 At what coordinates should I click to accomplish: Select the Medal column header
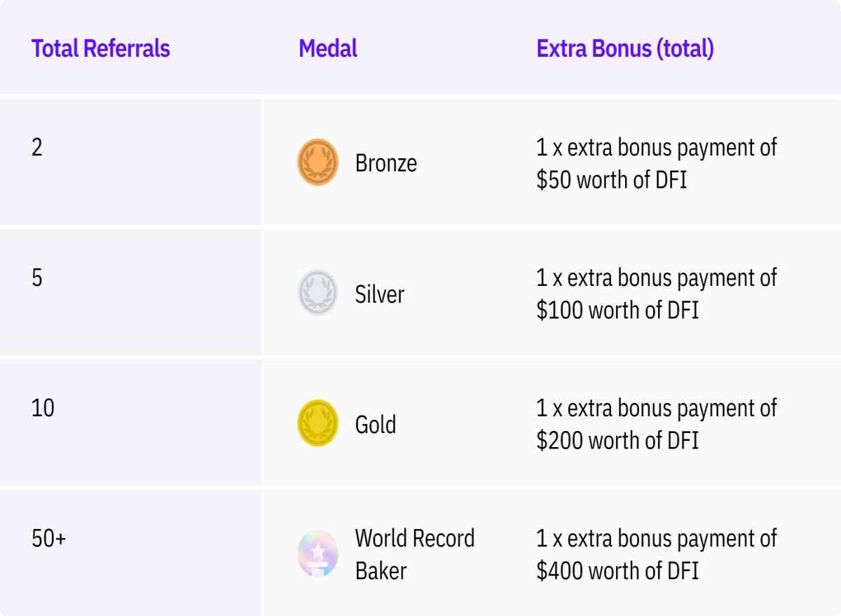pyautogui.click(x=328, y=48)
